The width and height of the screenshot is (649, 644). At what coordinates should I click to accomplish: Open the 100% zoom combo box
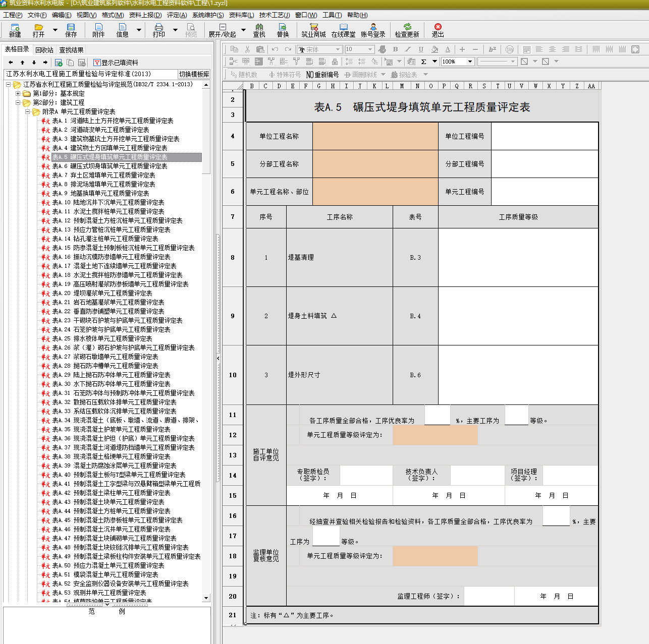coord(457,62)
